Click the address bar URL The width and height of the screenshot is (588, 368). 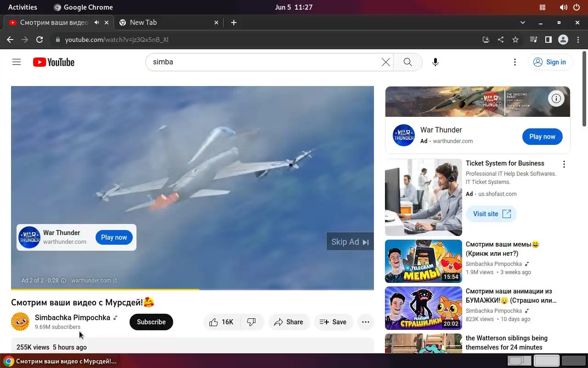pos(117,40)
